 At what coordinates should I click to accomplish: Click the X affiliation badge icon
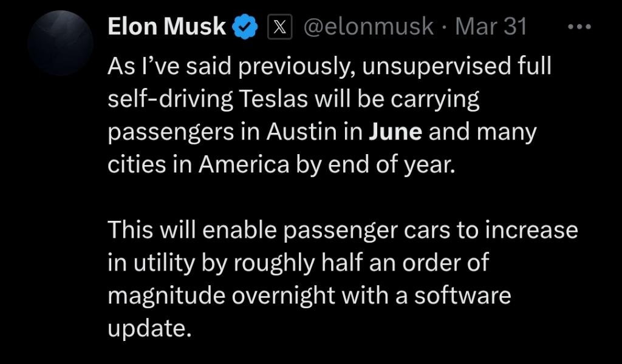tap(279, 27)
